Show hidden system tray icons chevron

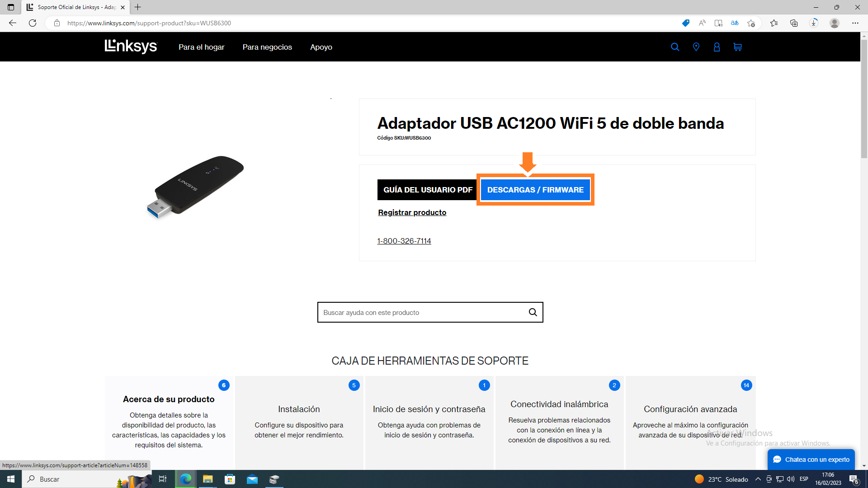pyautogui.click(x=758, y=479)
